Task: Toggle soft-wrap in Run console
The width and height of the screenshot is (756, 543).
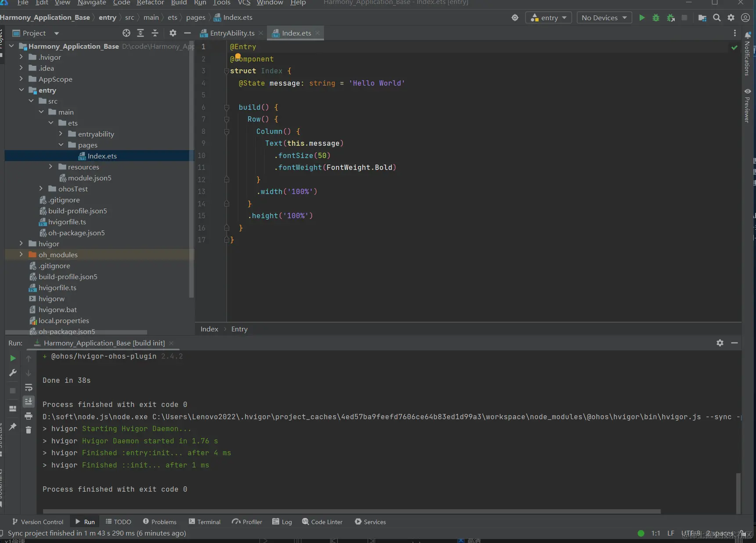Action: [29, 388]
